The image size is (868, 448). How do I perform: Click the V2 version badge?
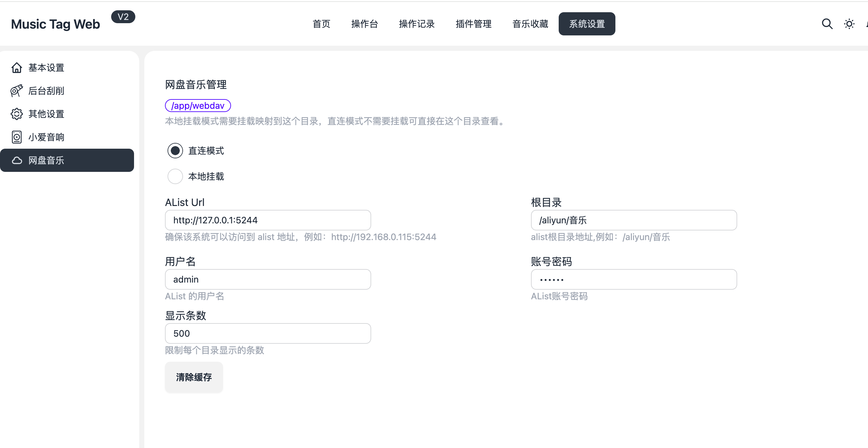[123, 17]
